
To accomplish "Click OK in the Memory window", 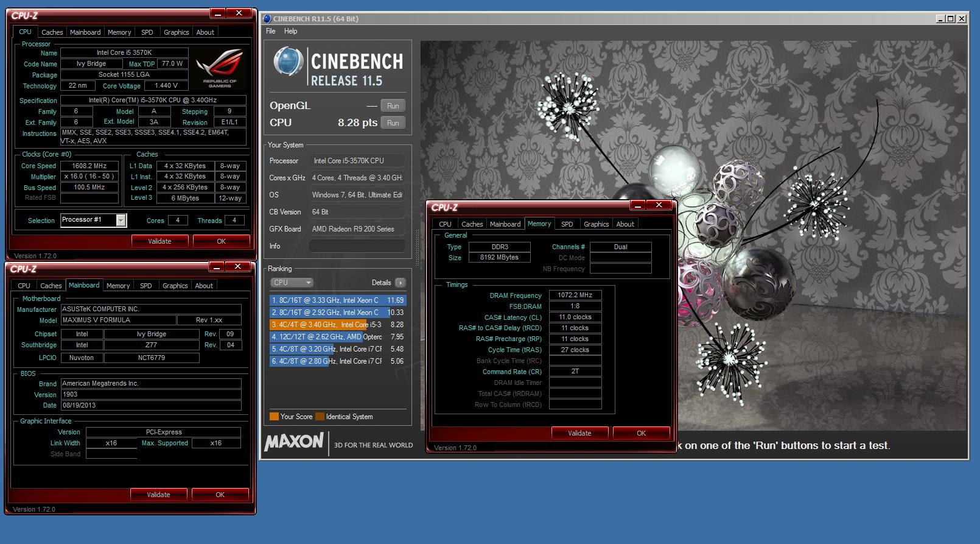I will [641, 433].
